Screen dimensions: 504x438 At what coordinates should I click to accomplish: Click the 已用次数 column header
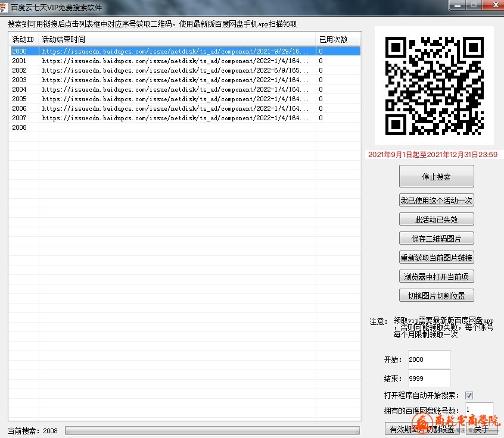point(338,39)
